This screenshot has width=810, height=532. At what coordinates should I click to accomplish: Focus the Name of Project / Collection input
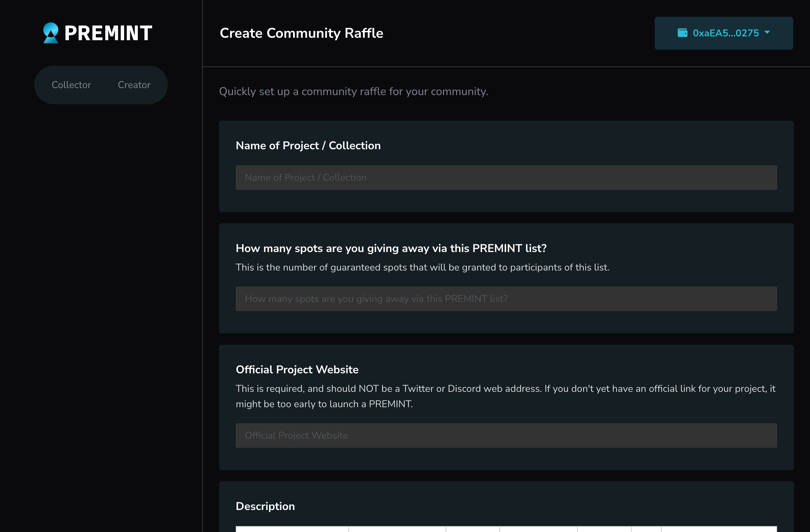coord(506,178)
